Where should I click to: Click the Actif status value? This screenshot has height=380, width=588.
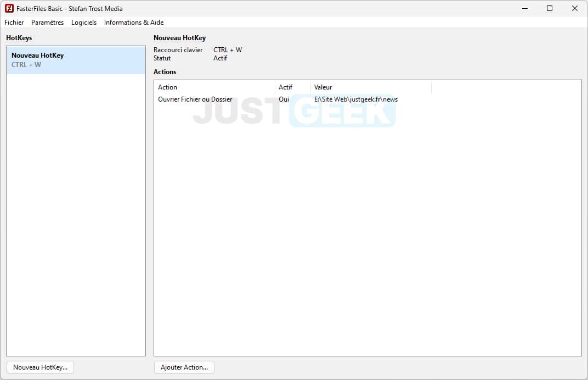[220, 58]
